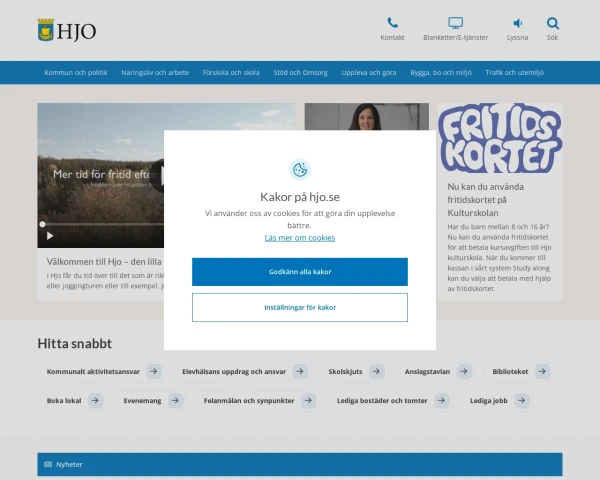
Task: Click arrow next to Evenemang
Action: point(175,400)
